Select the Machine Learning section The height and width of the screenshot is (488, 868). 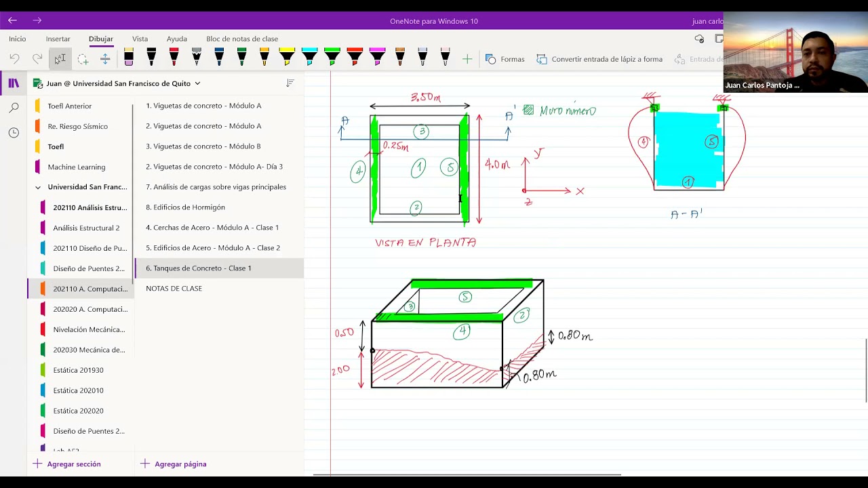80,167
